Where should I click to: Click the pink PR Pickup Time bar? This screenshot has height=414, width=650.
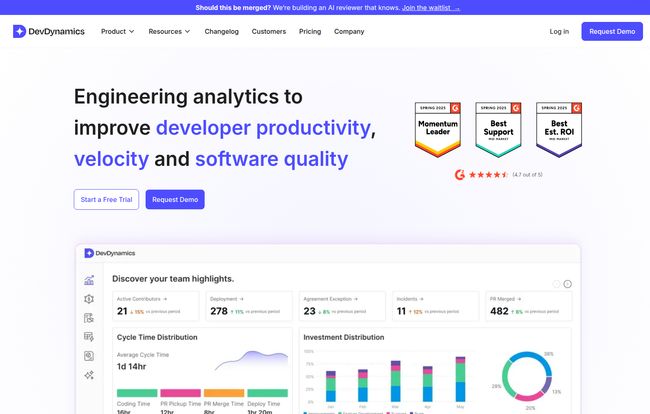click(181, 393)
